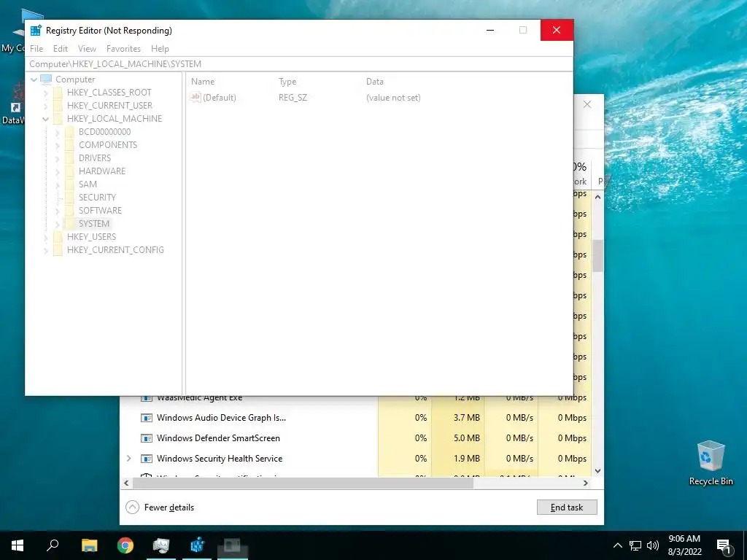Select HKEY_CURRENT_CONFIG in the tree
This screenshot has width=747, height=560.
(x=115, y=250)
